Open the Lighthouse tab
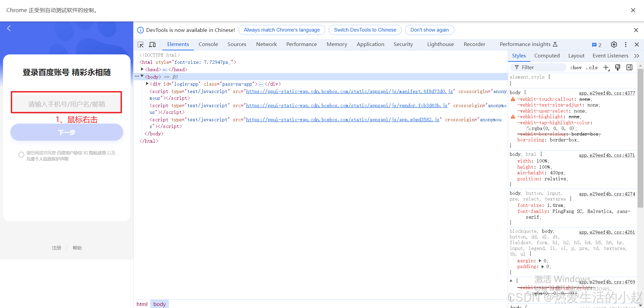Image resolution: width=644 pixels, height=308 pixels. (440, 44)
